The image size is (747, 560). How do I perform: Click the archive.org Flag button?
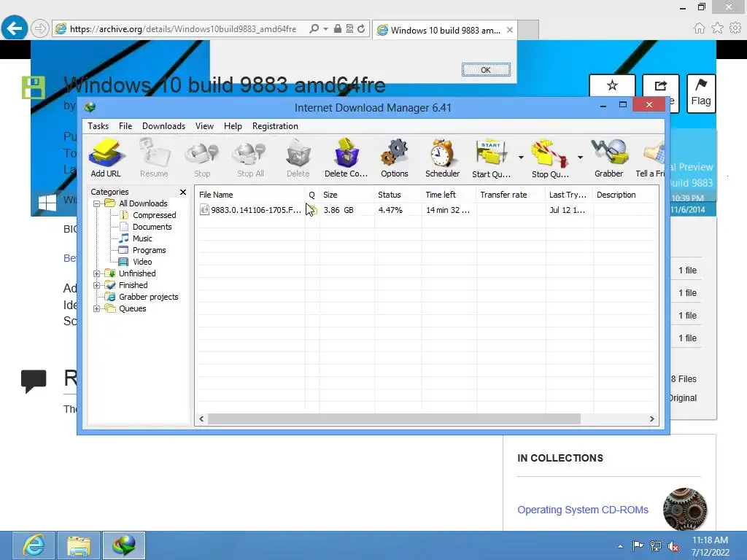[701, 93]
